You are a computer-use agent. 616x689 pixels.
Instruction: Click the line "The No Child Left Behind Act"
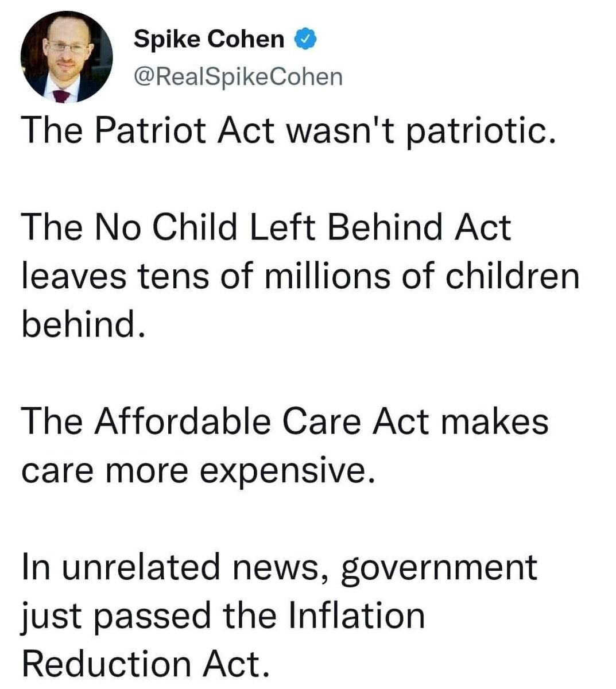click(x=266, y=228)
